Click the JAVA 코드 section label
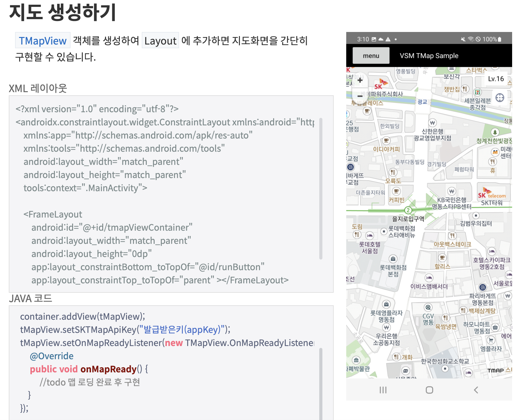 [30, 298]
